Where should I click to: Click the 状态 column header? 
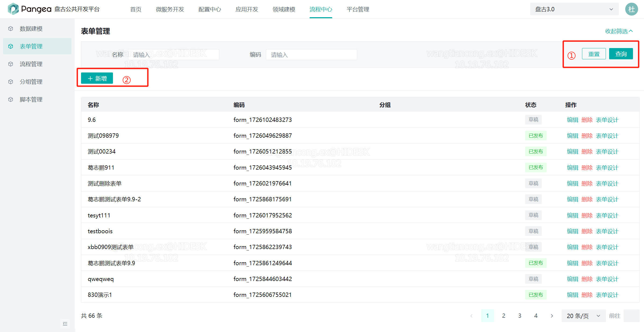click(x=531, y=105)
